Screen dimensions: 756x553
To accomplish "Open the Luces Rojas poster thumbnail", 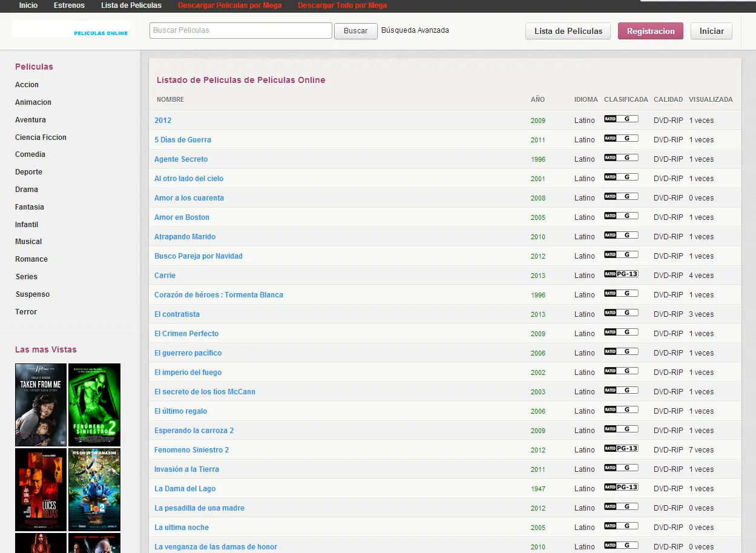I will coord(41,490).
